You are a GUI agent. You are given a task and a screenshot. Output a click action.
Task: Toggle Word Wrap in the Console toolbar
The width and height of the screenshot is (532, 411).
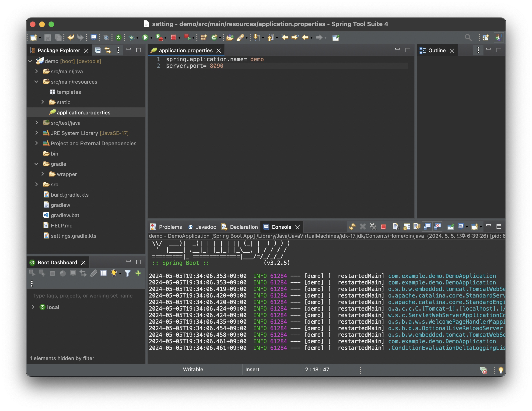[417, 227]
